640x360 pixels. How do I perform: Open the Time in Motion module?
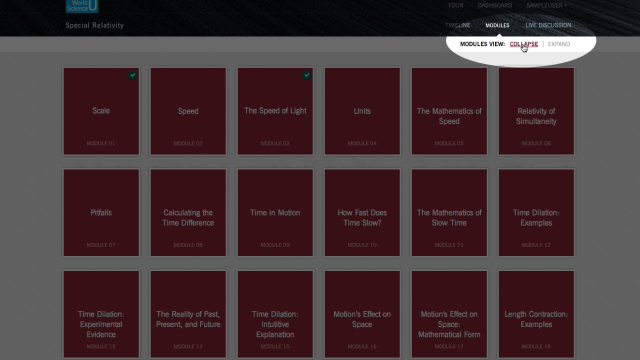click(275, 213)
